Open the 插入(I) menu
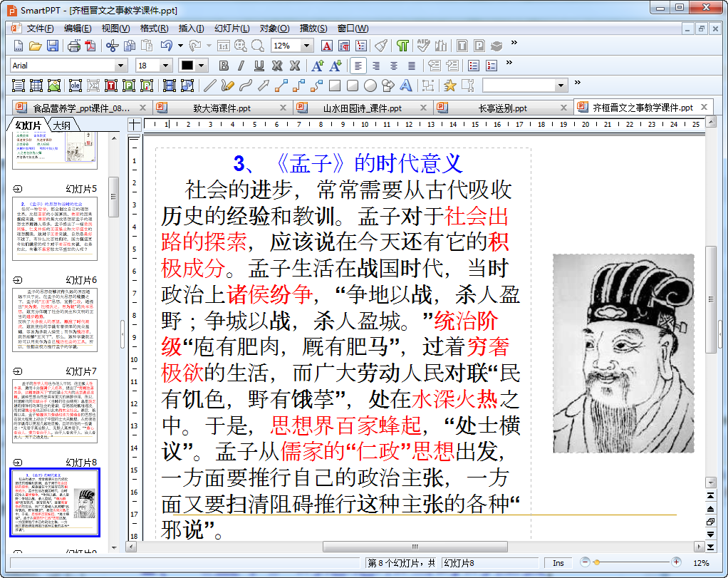 point(190,29)
